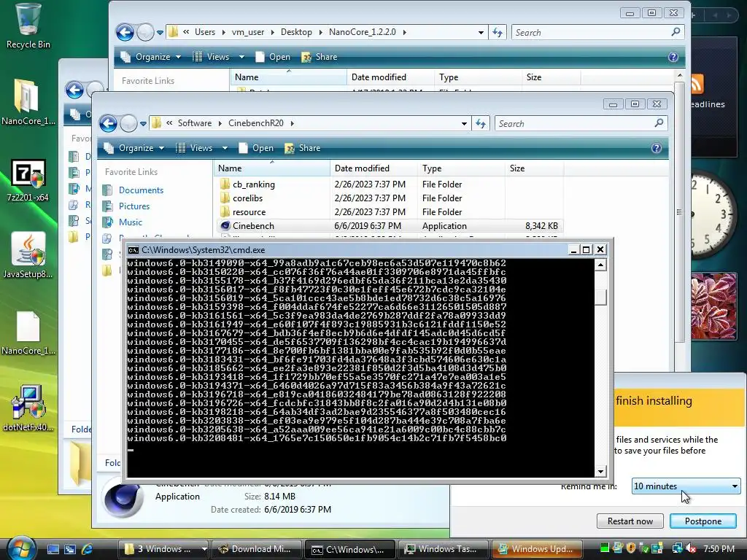Expand address bar history in CinebenchR20 window
Viewport: 747px width, 560px height.
pyautogui.click(x=463, y=124)
